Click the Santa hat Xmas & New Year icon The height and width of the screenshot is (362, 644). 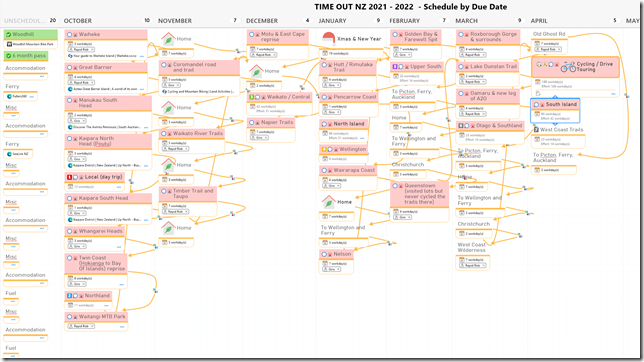point(328,39)
